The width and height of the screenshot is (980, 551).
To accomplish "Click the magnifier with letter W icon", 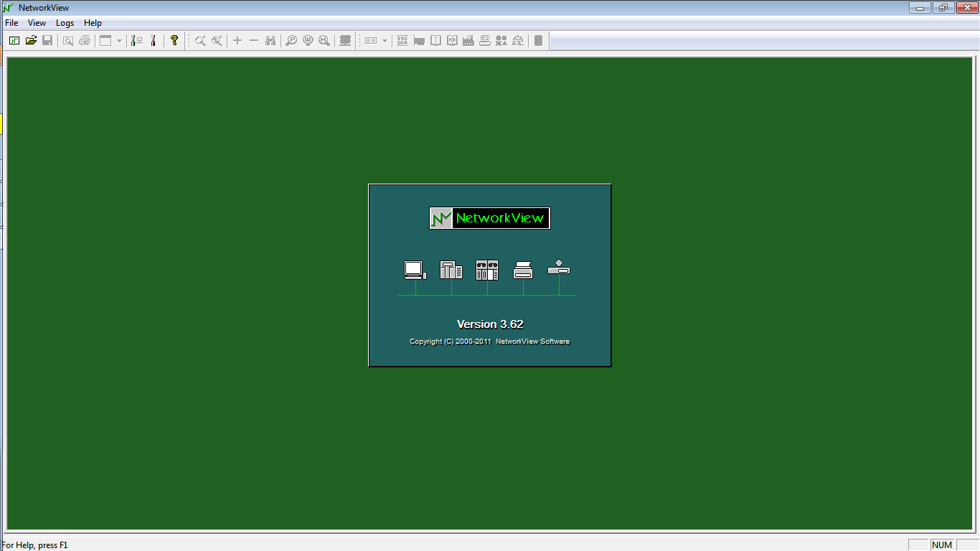I will (308, 41).
